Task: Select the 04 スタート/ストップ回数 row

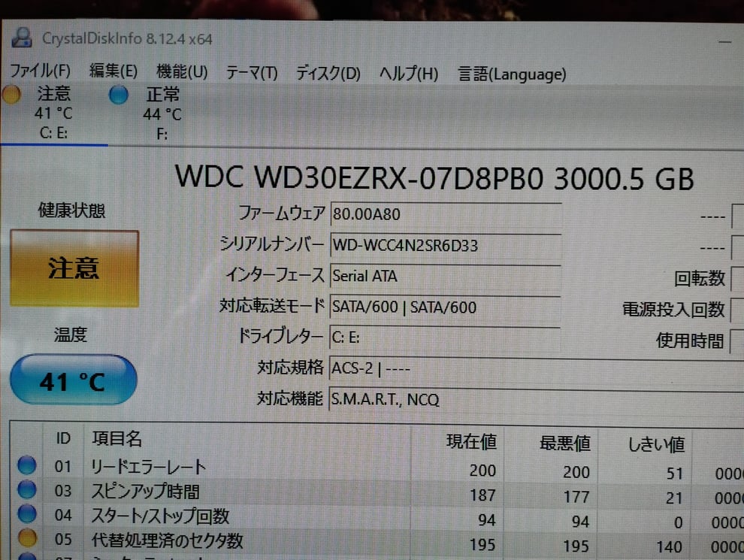Action: (377, 518)
